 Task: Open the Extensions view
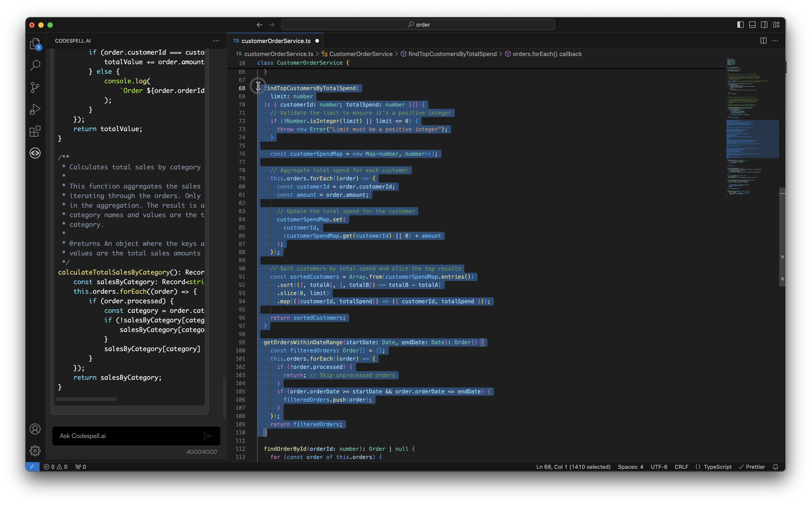pyautogui.click(x=35, y=131)
